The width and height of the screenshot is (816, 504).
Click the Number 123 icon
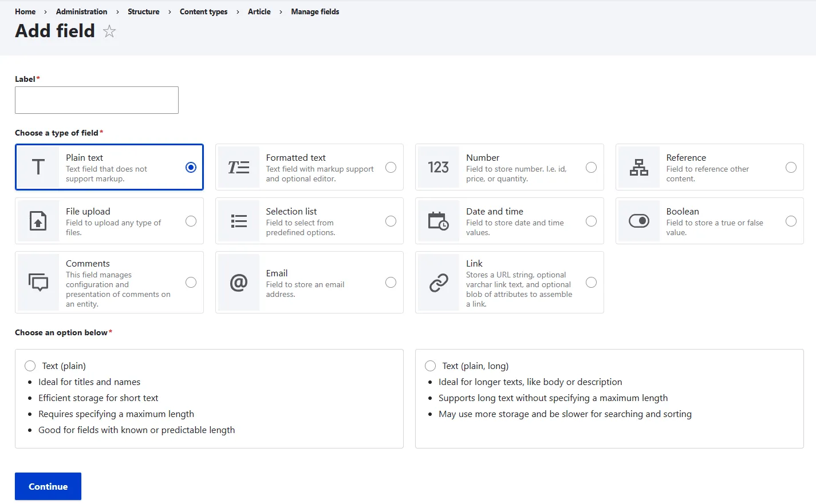439,167
